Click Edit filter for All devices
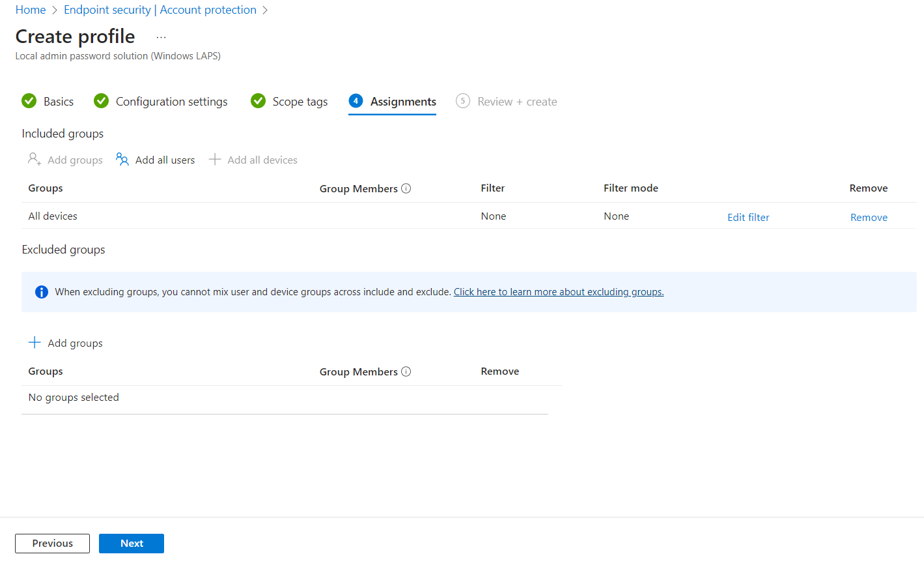 pos(748,218)
